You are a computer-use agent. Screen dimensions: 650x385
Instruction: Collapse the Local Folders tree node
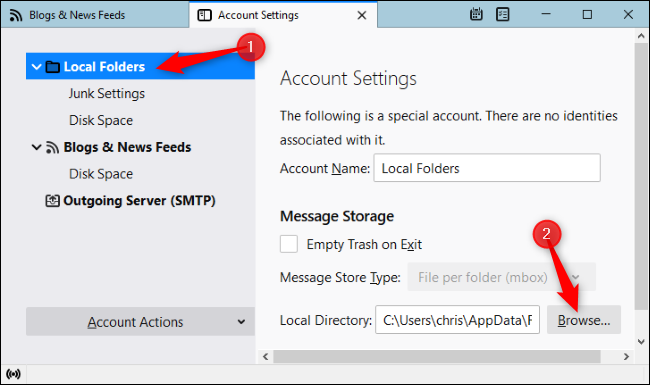[36, 66]
